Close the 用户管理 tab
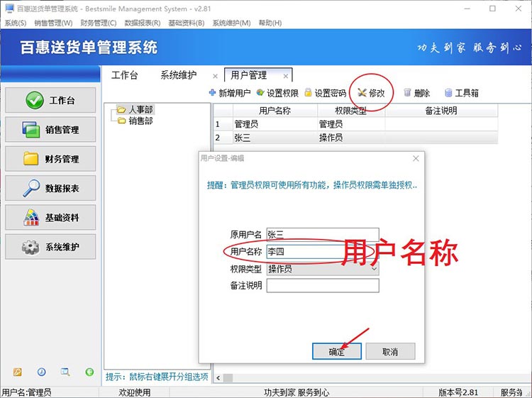 click(x=286, y=76)
